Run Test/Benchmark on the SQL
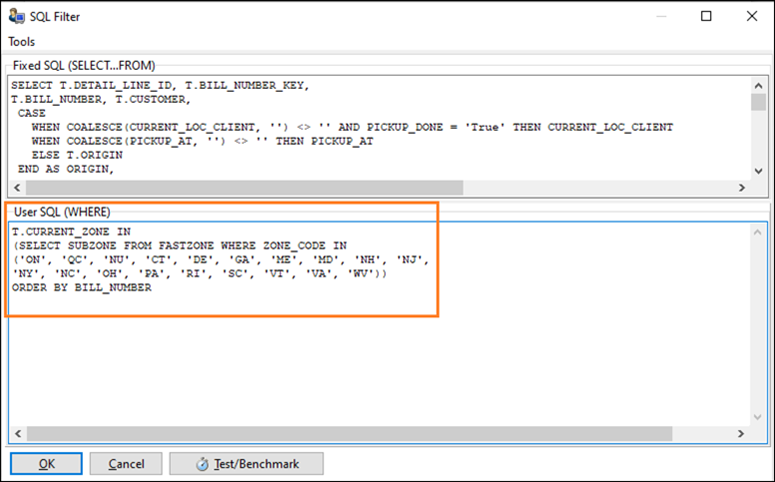This screenshot has width=775, height=482. [x=246, y=464]
